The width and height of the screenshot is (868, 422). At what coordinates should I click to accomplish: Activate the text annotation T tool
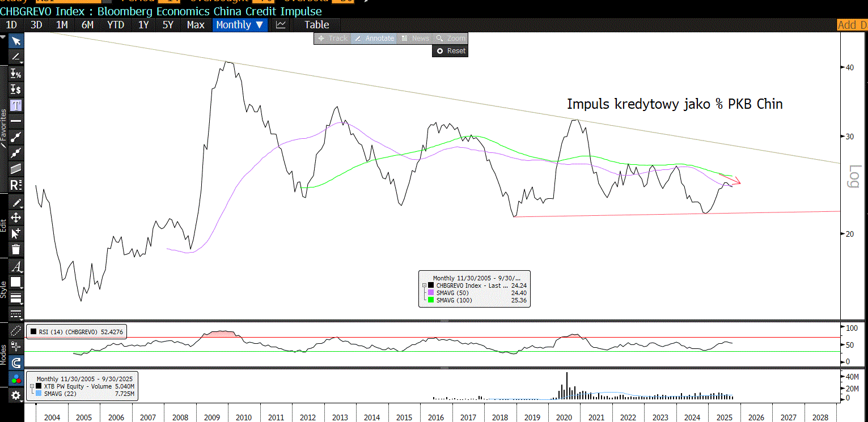pos(16,105)
